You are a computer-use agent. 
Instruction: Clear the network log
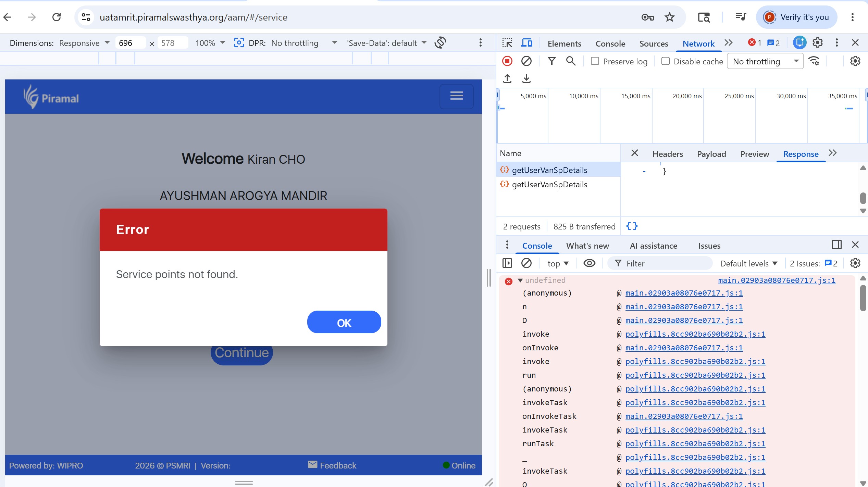click(x=526, y=61)
